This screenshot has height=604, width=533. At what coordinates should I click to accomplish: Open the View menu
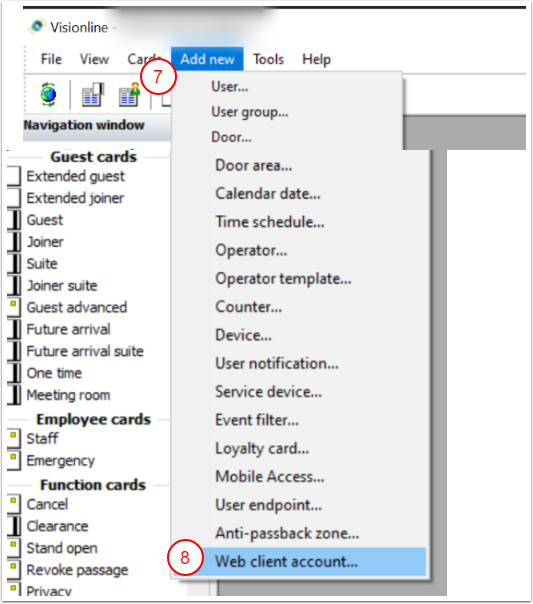click(94, 59)
